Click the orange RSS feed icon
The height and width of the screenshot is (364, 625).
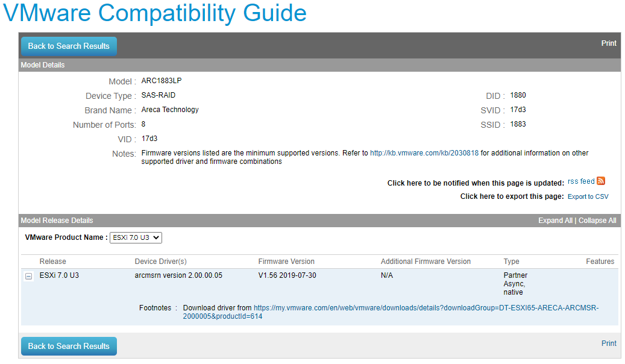601,181
